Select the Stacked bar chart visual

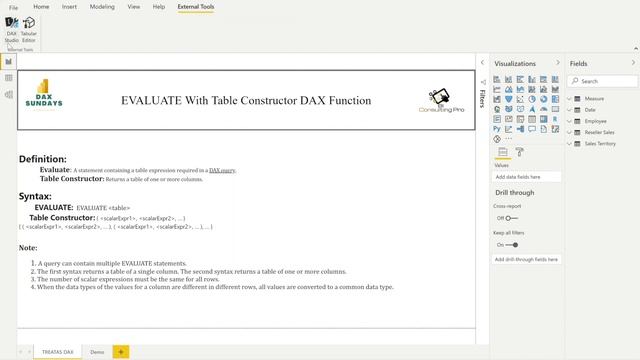pyautogui.click(x=497, y=79)
